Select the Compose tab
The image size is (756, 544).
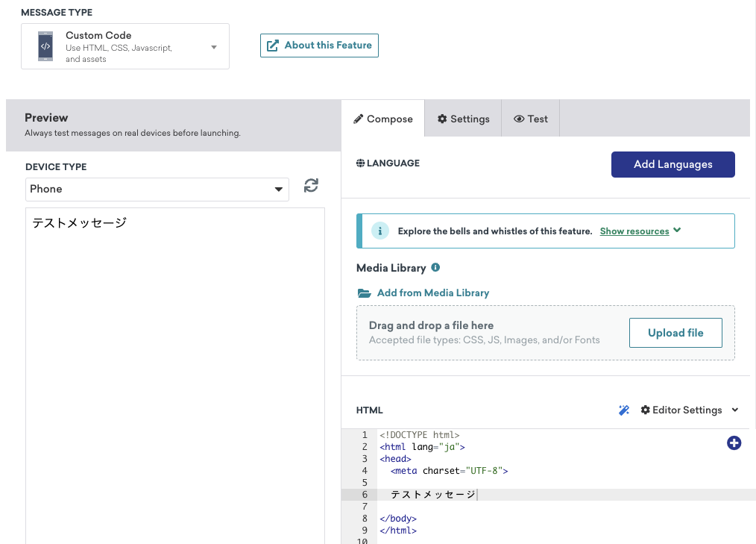tap(382, 119)
